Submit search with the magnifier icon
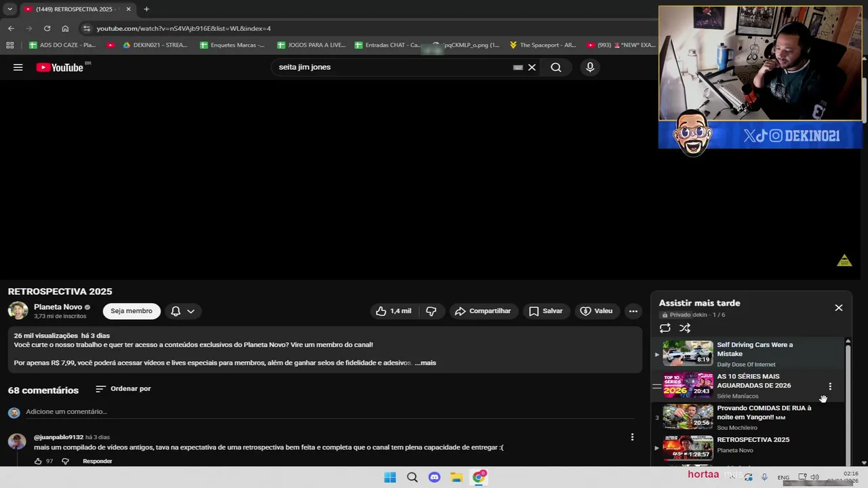Image resolution: width=868 pixels, height=488 pixels. [x=556, y=67]
